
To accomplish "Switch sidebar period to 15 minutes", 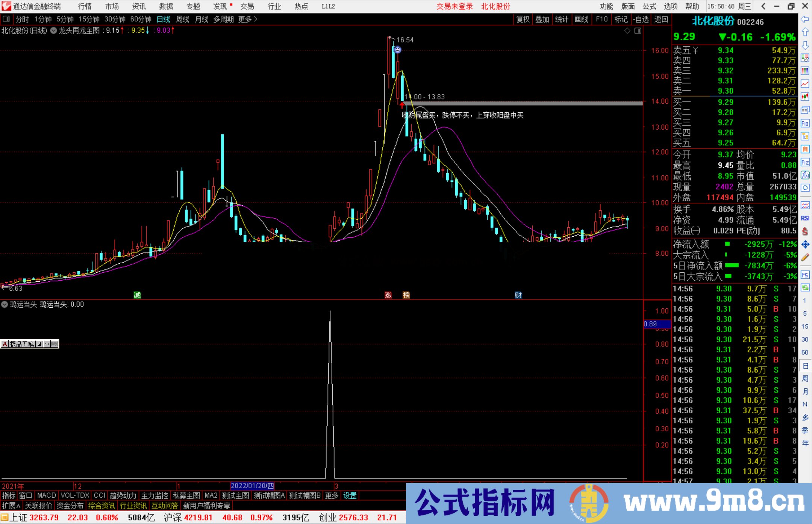I will [x=804, y=326].
